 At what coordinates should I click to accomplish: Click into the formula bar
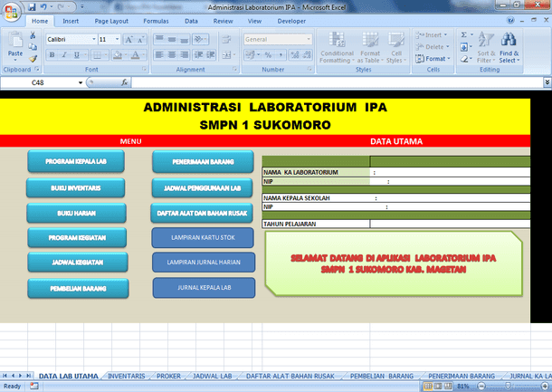coord(338,82)
